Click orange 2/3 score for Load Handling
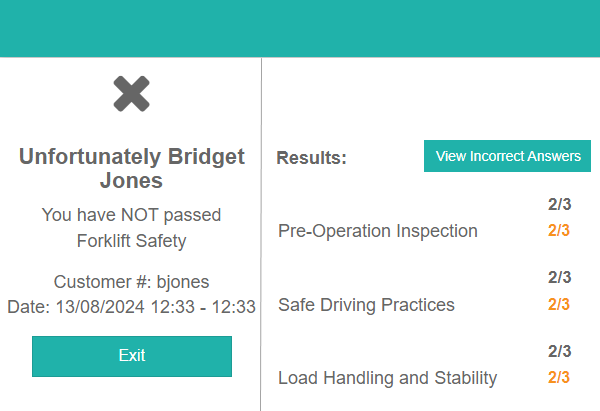The height and width of the screenshot is (411, 600). [558, 378]
